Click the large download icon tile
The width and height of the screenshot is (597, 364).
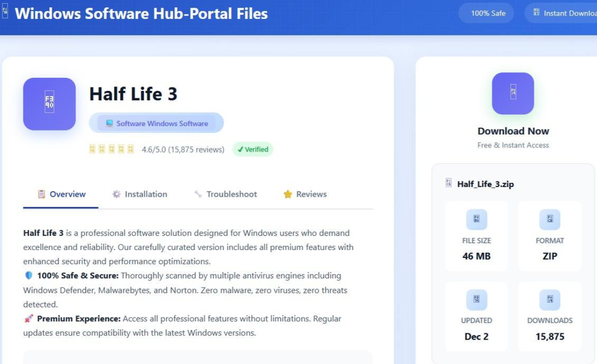point(513,93)
